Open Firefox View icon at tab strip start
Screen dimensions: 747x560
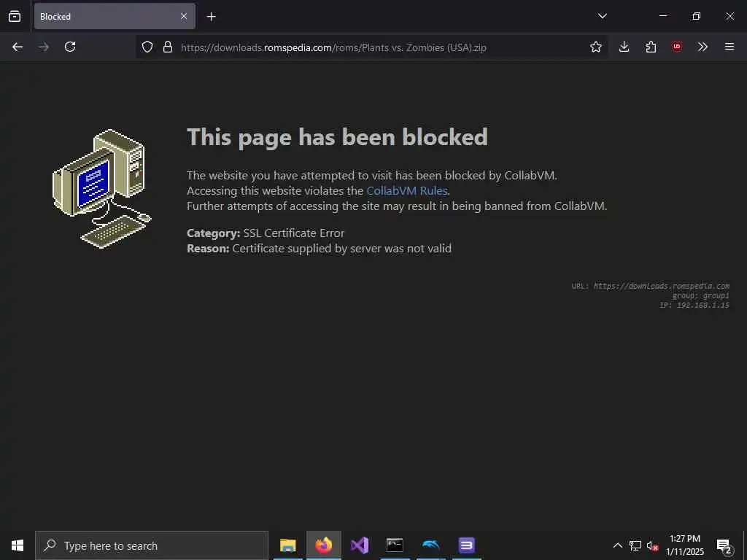[x=15, y=16]
